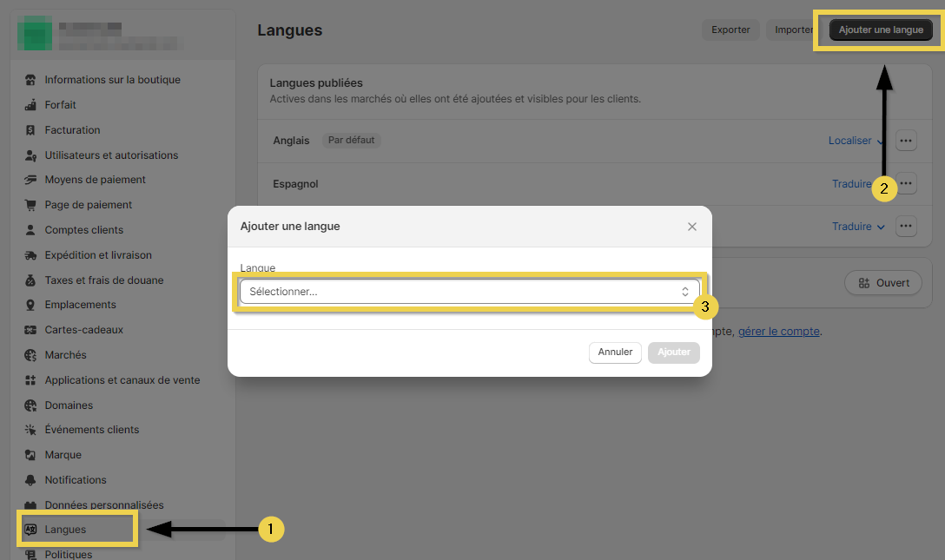Close the Ajouter une langue dialog
The height and width of the screenshot is (560, 945).
(692, 227)
